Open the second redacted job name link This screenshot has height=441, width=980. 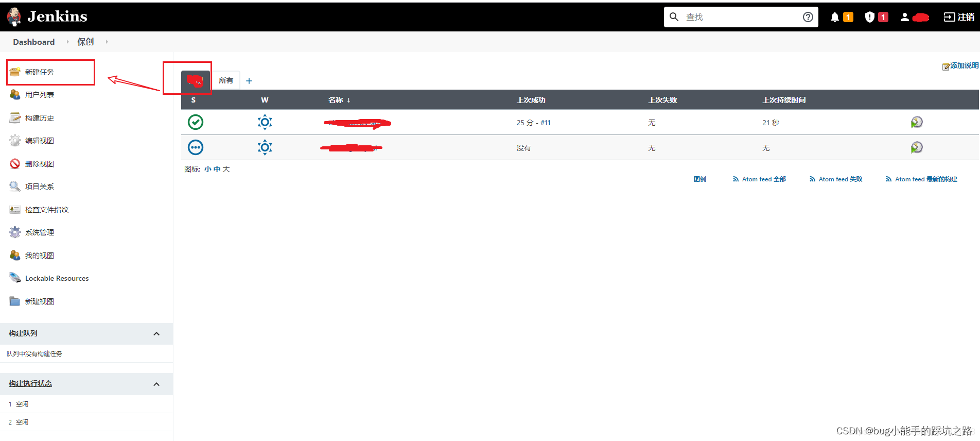pos(352,148)
